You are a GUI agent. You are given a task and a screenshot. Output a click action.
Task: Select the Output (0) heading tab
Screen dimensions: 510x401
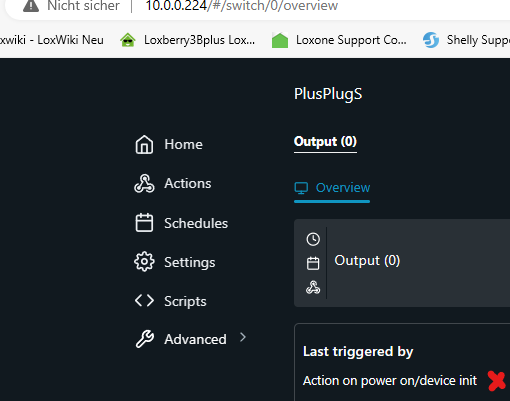coord(325,142)
